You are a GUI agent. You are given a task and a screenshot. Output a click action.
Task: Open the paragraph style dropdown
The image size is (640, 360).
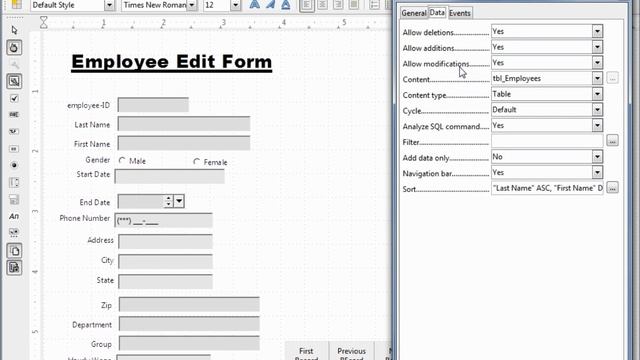point(109,5)
